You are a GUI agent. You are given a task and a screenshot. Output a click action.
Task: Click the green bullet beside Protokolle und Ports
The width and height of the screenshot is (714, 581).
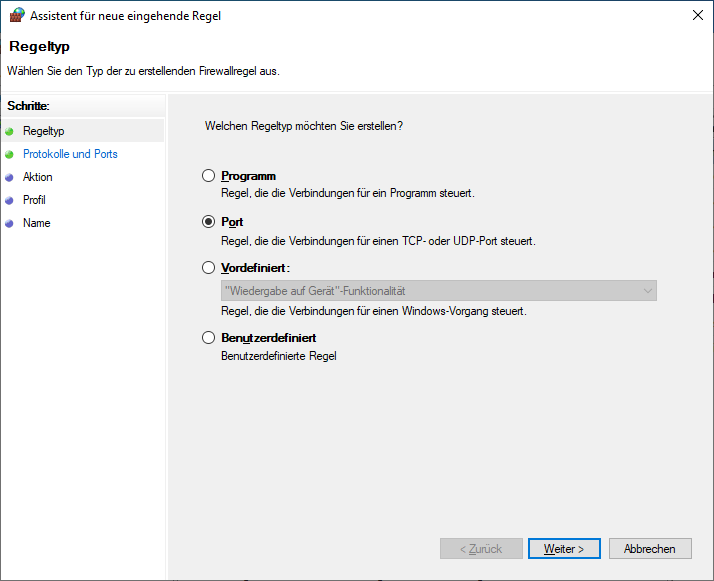point(10,154)
